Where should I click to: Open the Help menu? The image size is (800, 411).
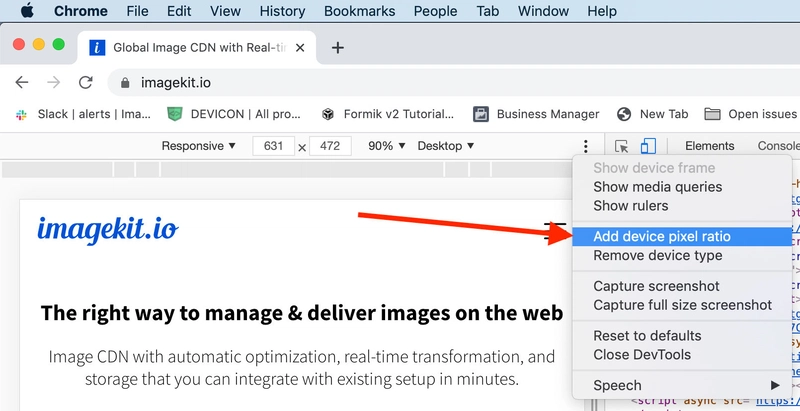point(602,11)
